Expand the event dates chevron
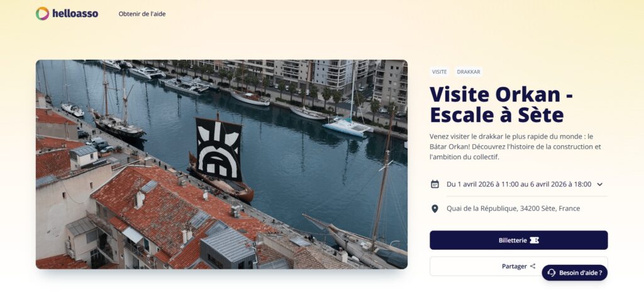Viewport: 644px width, 292px height. (599, 184)
